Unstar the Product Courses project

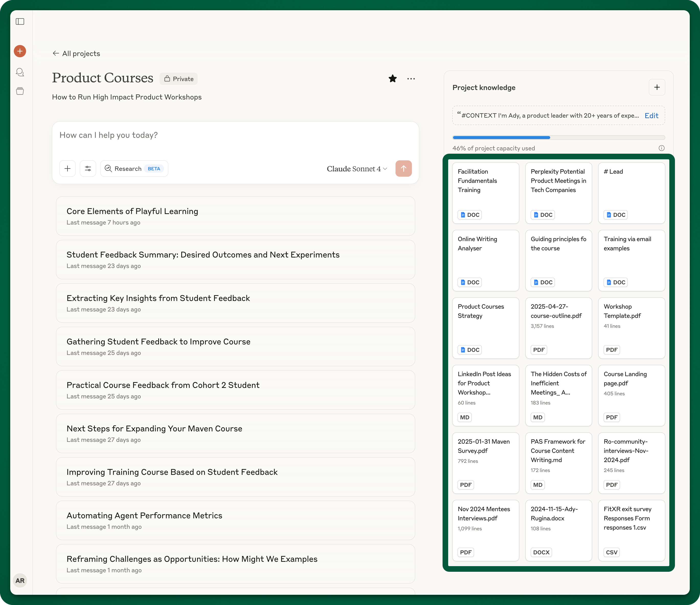click(393, 79)
